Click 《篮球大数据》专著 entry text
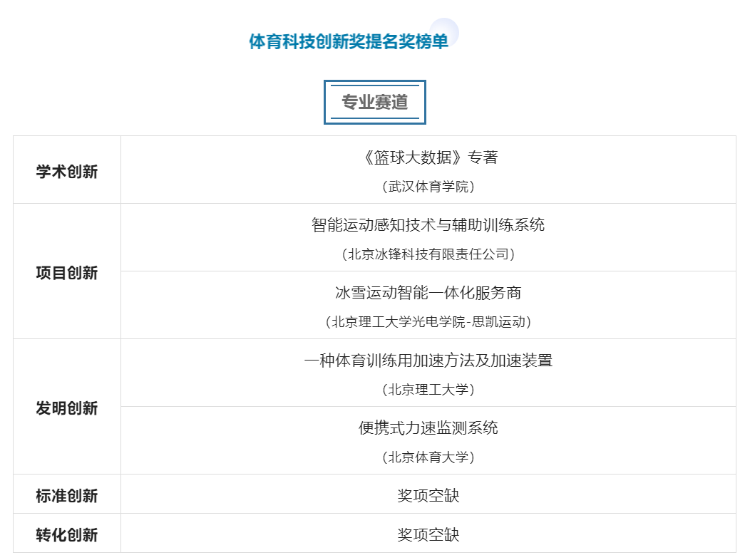This screenshot has height=560, width=750. coord(428,157)
